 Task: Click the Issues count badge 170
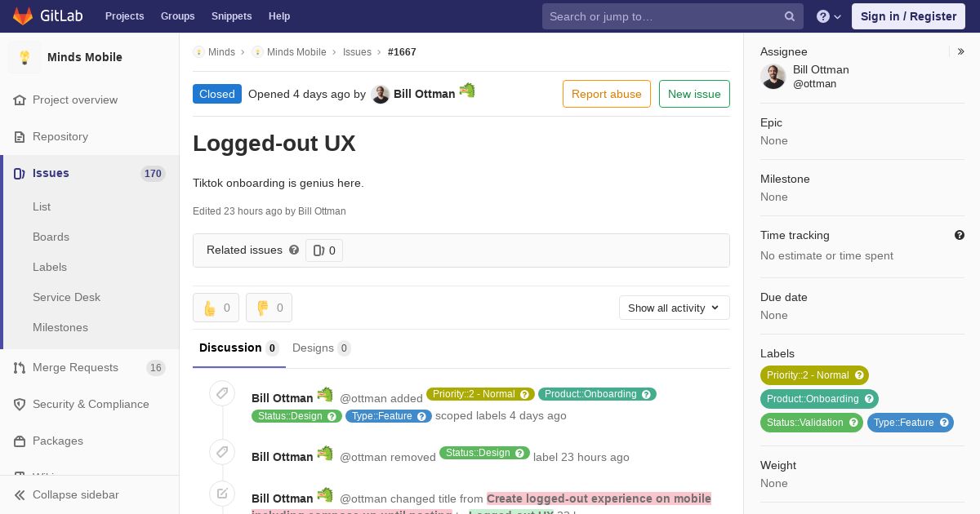click(153, 173)
